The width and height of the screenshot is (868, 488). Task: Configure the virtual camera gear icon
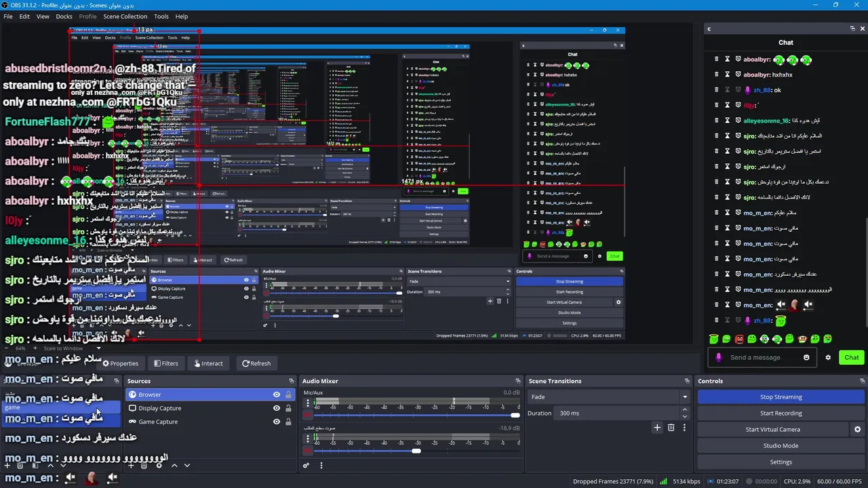click(x=857, y=430)
